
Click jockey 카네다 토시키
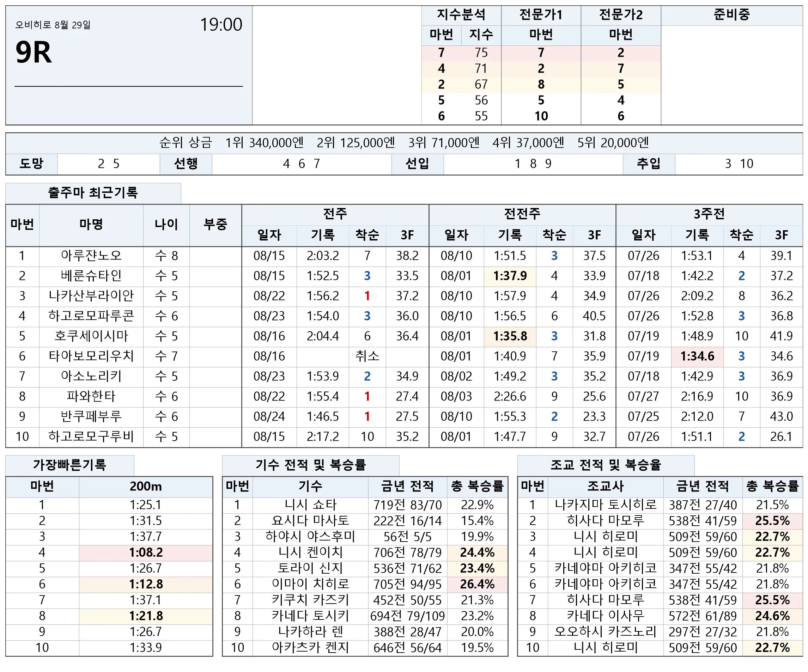click(x=310, y=616)
